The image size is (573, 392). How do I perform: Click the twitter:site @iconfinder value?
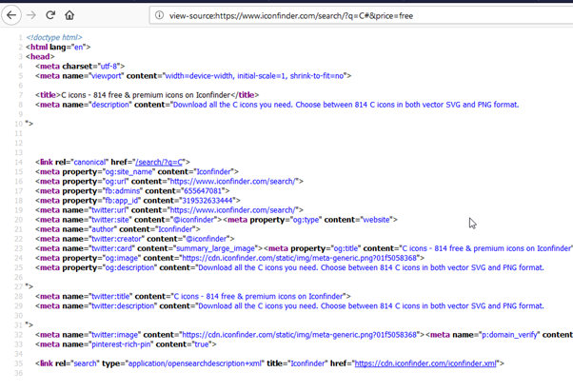click(x=193, y=220)
